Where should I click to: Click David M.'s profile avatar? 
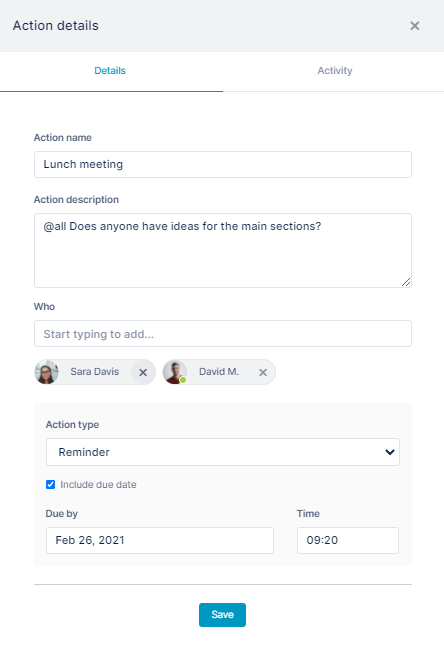[x=174, y=372]
